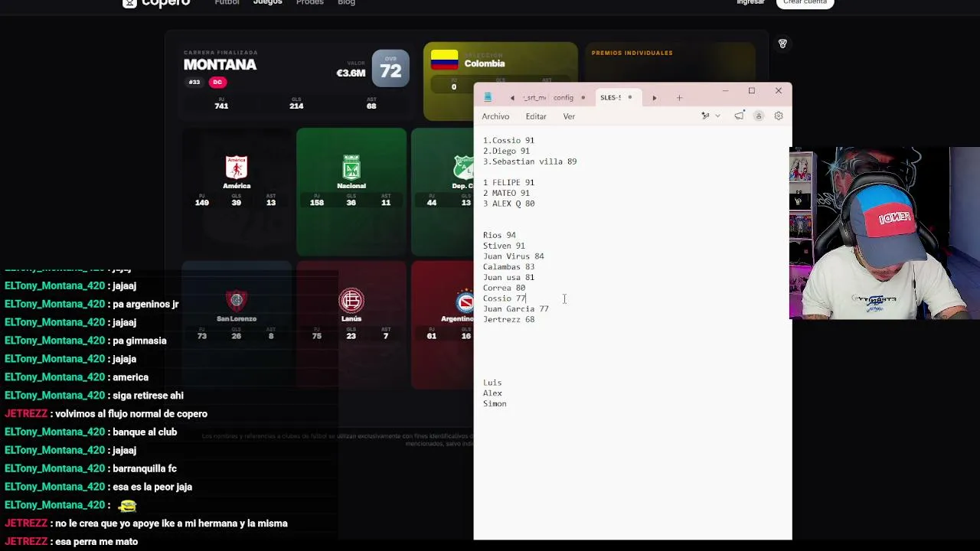
Task: Click the Atlético Nacional club crest
Action: pyautogui.click(x=351, y=168)
